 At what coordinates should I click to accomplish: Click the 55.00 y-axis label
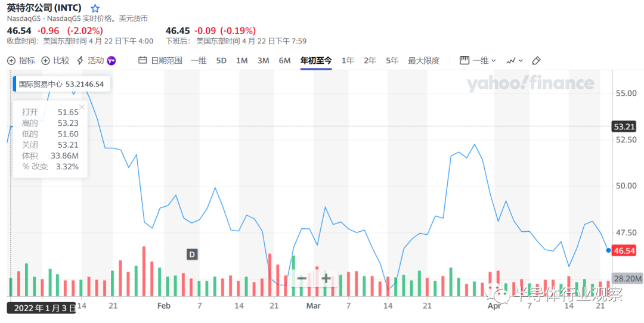(626, 93)
